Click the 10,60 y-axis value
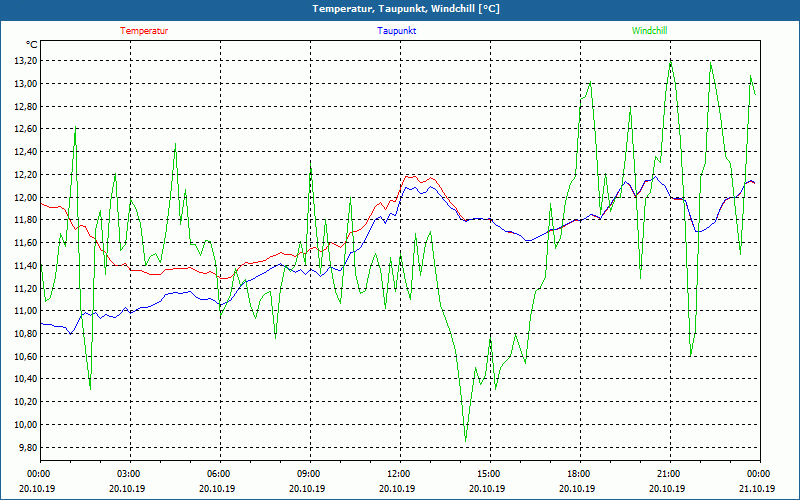The image size is (800, 500). coord(27,357)
